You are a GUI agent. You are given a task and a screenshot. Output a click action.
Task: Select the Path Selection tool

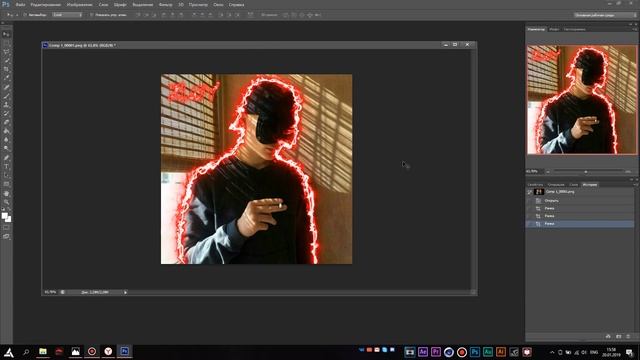coord(6,175)
